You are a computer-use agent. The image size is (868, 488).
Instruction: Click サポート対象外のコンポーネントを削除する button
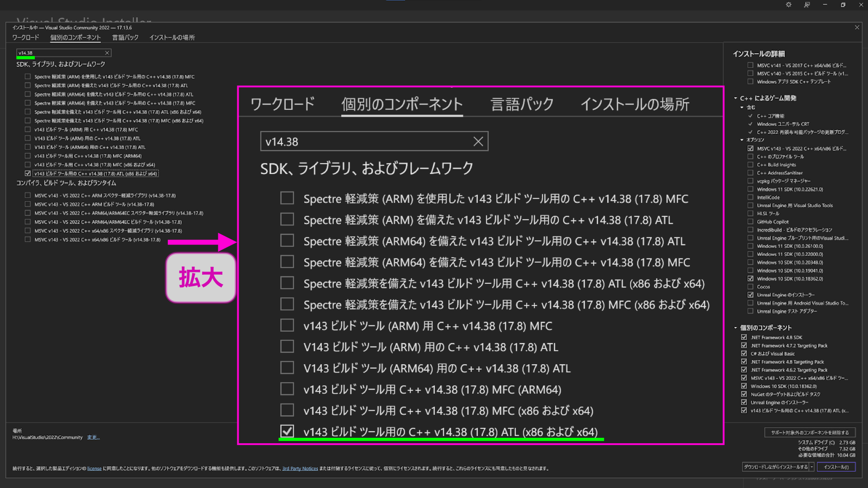point(810,432)
